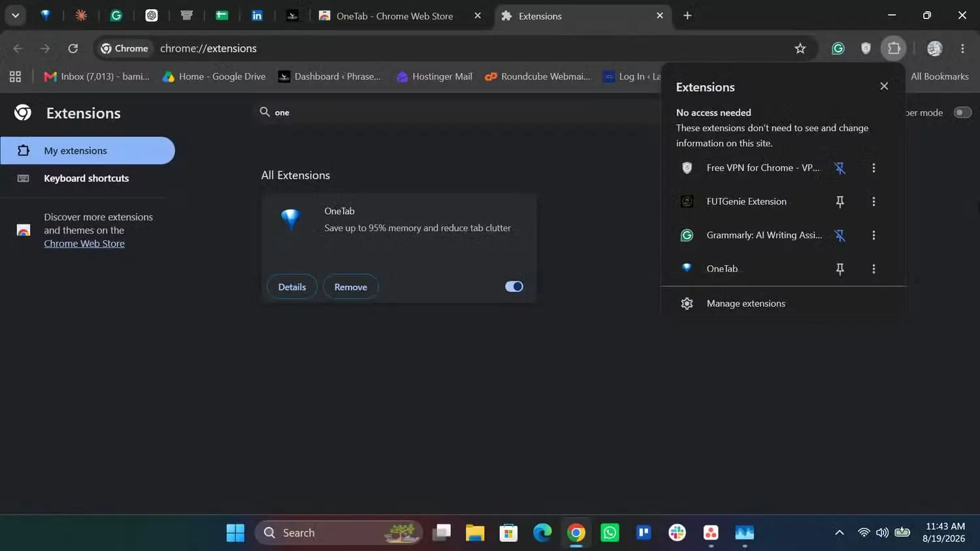Open Slack from the taskbar
The image size is (980, 551).
pyautogui.click(x=678, y=533)
